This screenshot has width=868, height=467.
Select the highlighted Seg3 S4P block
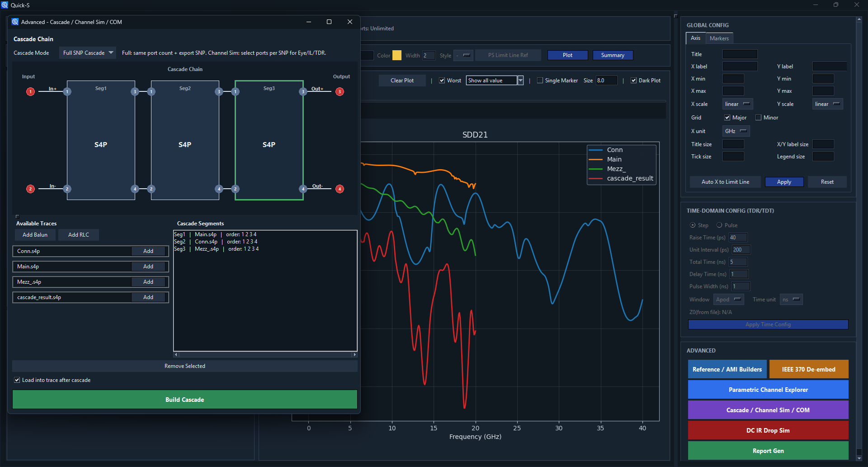tap(269, 140)
